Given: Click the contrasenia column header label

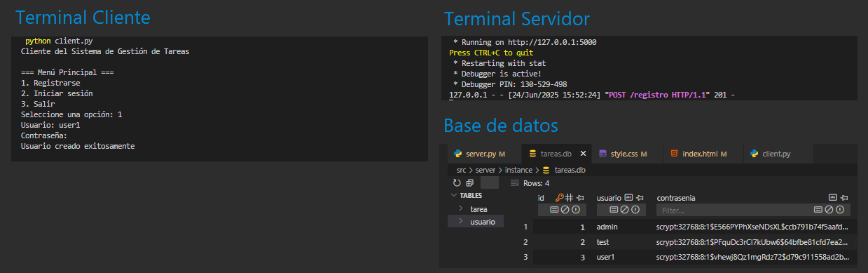Looking at the screenshot, I should (676, 198).
